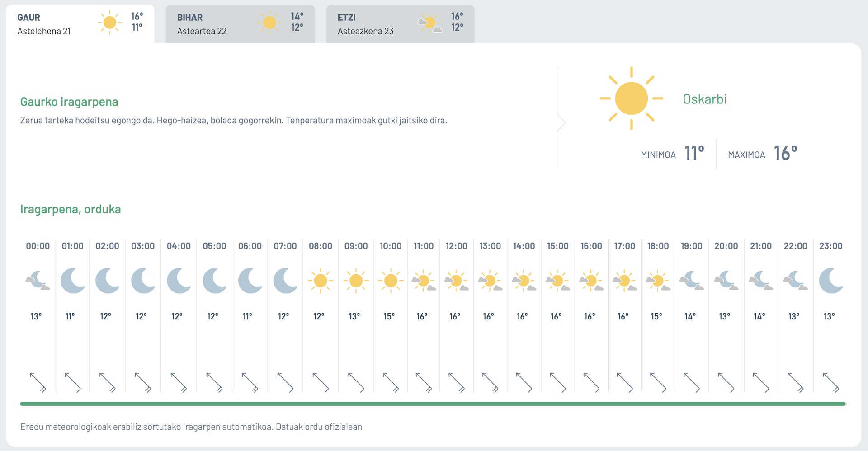The image size is (868, 451).
Task: Click the 17:00 hour label
Action: (624, 246)
